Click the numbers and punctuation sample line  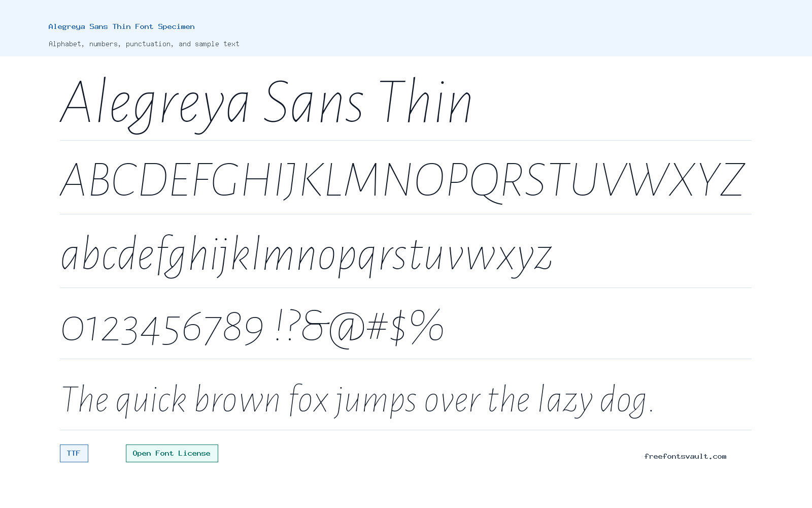click(x=252, y=328)
